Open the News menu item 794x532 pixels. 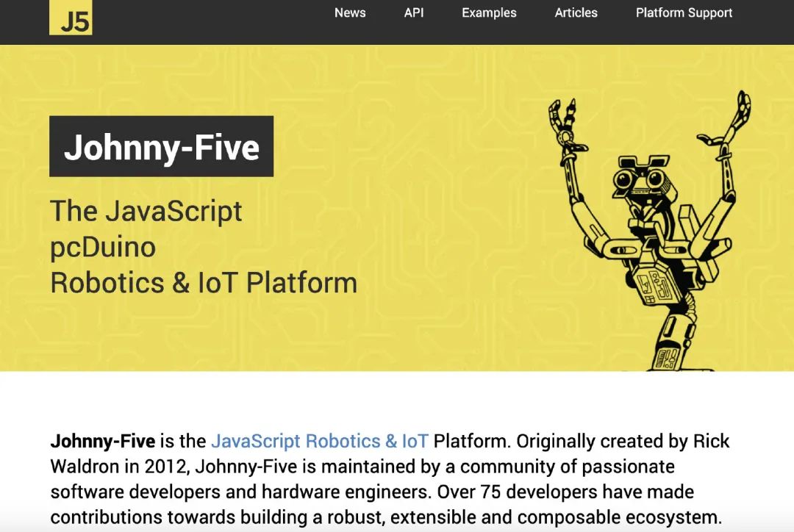(350, 12)
